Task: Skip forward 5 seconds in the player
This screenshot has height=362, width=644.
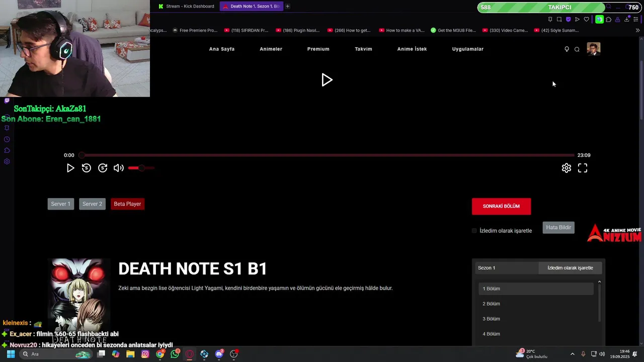Action: coord(103,168)
